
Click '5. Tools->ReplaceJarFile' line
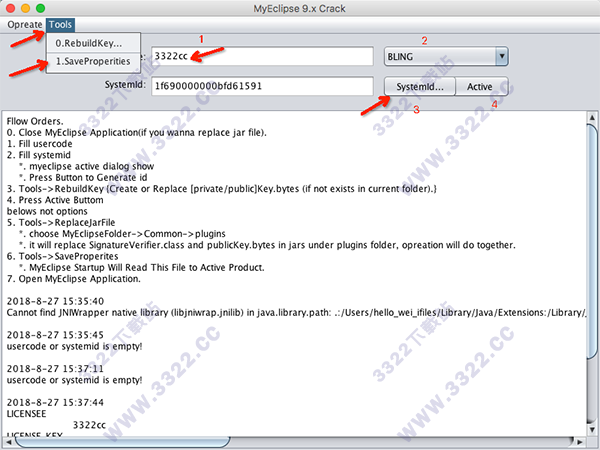(x=61, y=223)
